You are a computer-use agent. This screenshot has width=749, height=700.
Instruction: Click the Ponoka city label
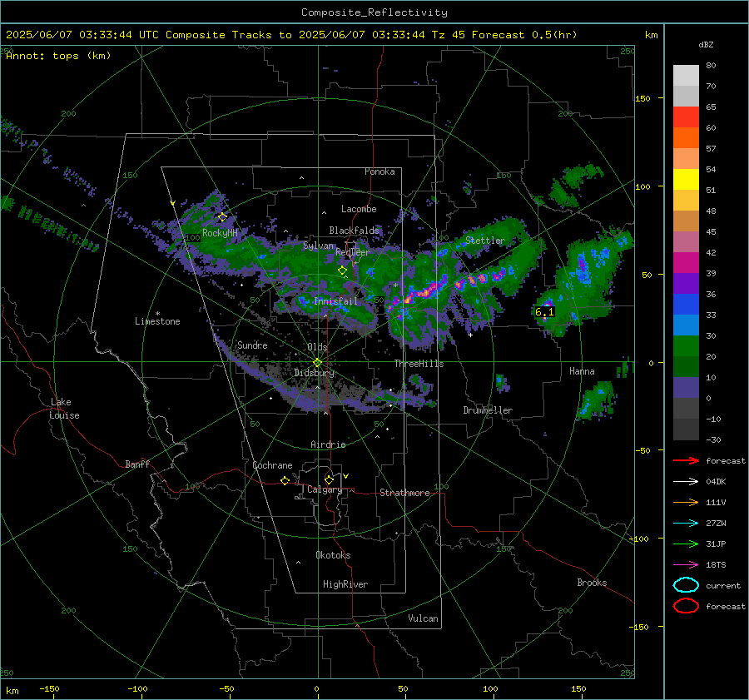point(379,171)
